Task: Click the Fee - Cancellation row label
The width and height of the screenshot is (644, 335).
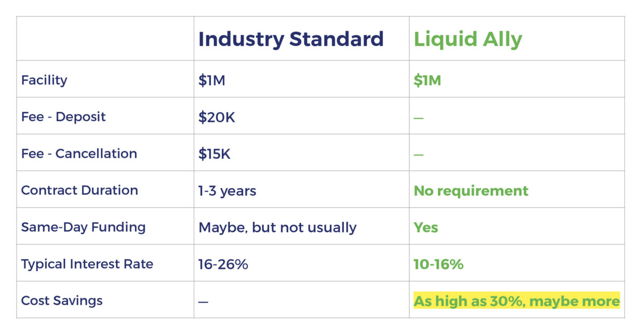Action: [x=79, y=153]
